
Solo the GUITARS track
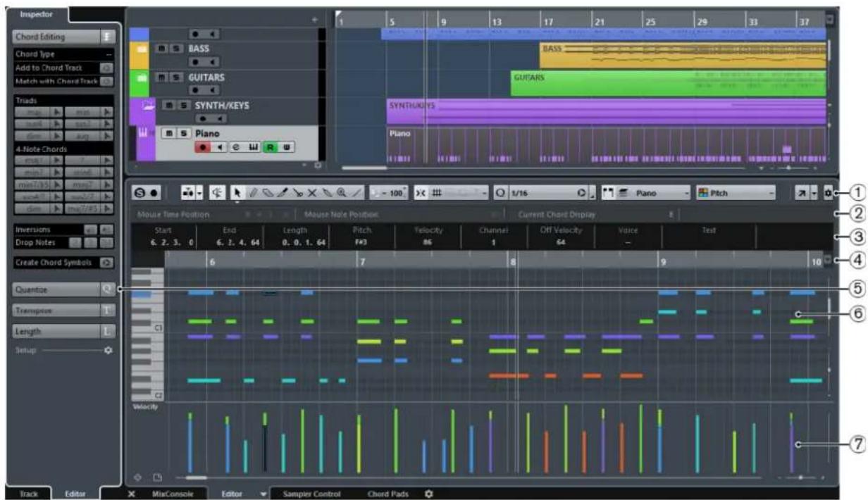point(177,77)
